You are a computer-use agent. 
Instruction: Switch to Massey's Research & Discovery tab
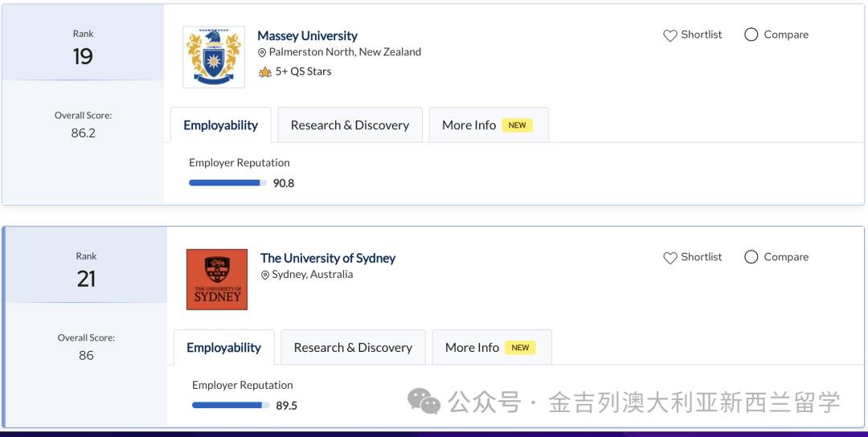coord(350,125)
